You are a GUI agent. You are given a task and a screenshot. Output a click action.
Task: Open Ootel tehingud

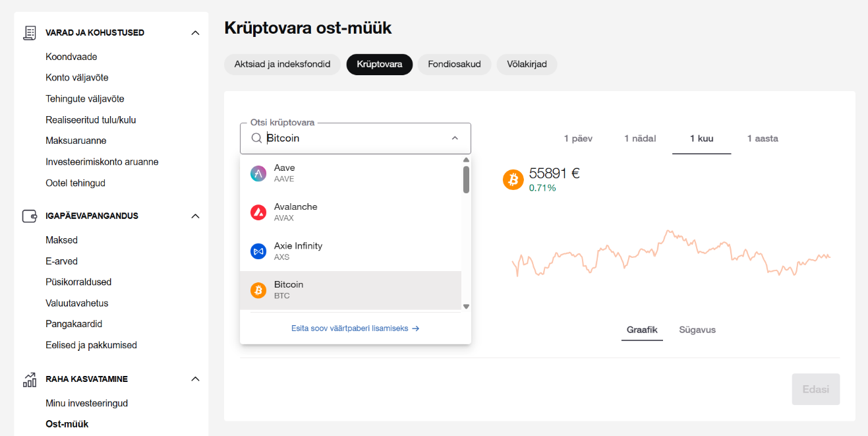(x=75, y=183)
